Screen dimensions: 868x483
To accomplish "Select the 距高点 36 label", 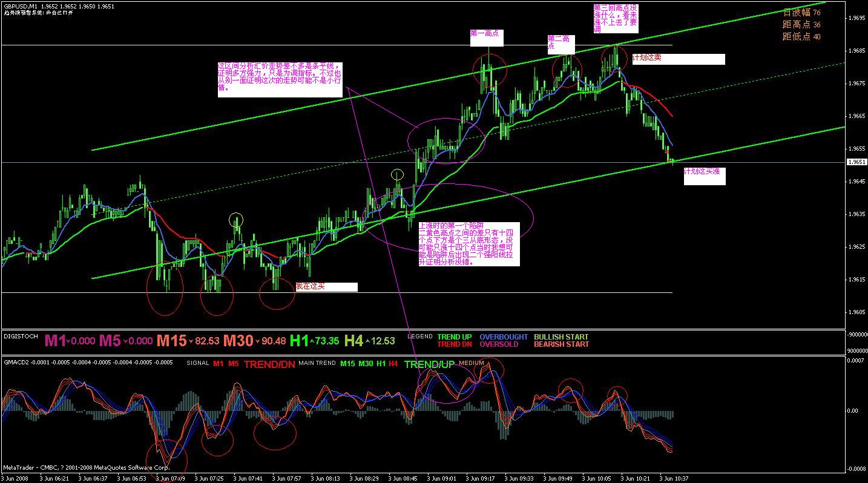I will 801,25.
